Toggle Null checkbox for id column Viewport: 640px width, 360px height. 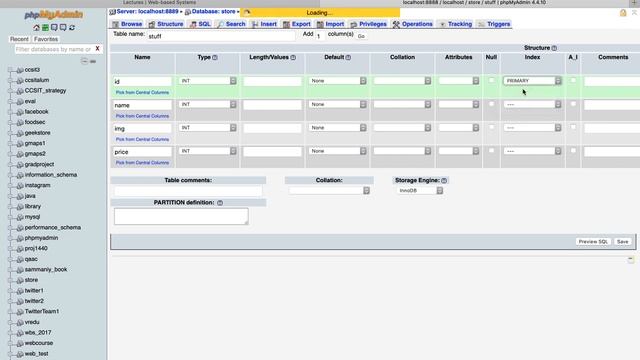pos(491,80)
